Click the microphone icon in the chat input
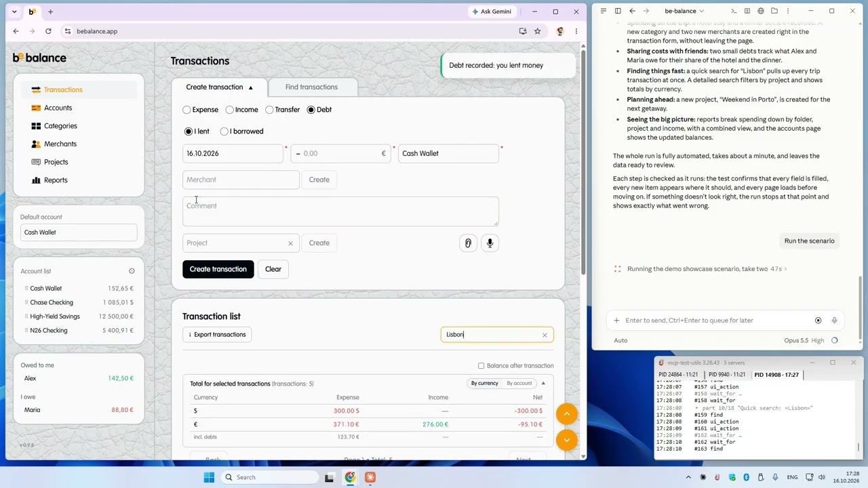 [834, 321]
